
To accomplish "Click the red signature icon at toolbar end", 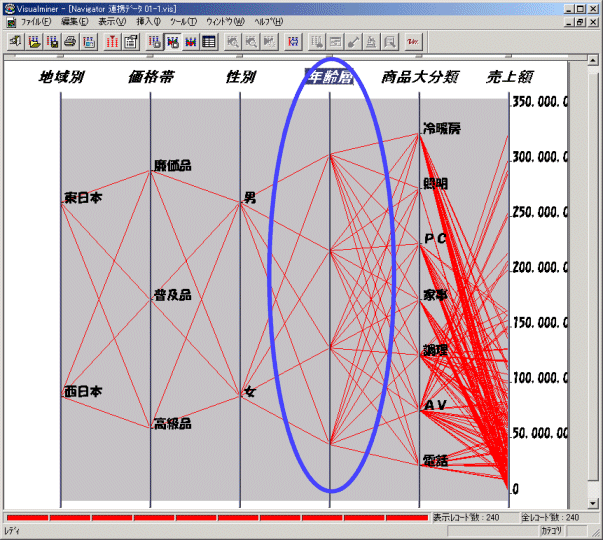I will [413, 42].
